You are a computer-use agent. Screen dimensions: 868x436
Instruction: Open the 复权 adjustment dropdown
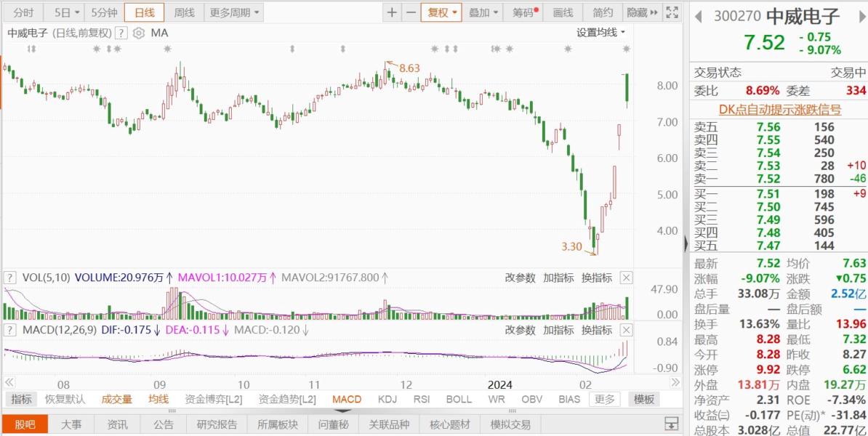(441, 13)
